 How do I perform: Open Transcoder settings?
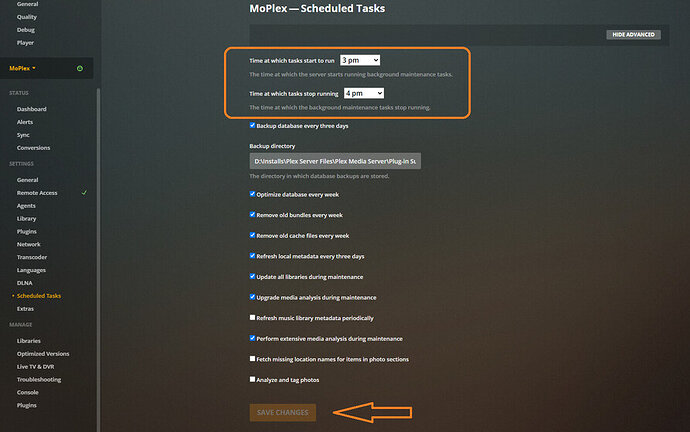point(32,257)
